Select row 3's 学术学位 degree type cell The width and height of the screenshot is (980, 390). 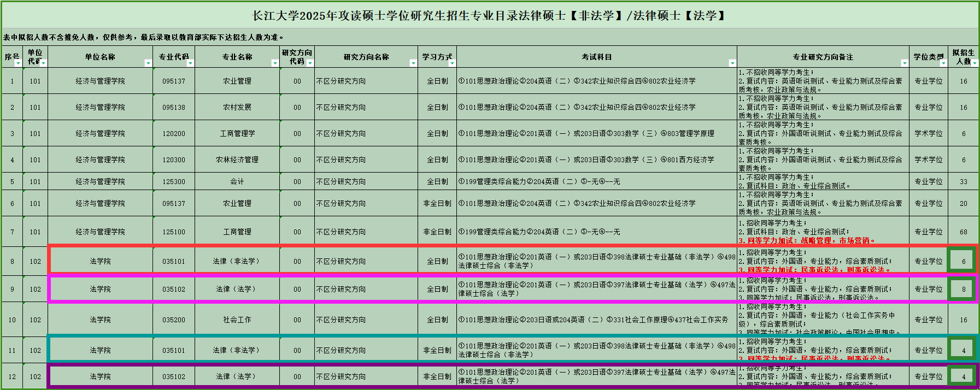(x=929, y=133)
